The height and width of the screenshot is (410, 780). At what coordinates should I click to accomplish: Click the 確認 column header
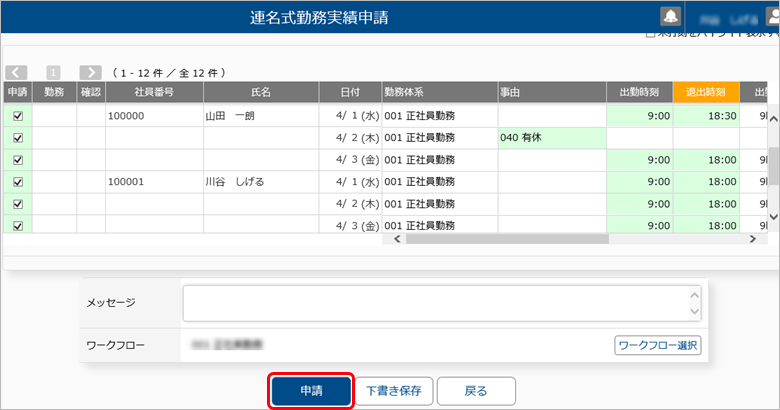[91, 92]
